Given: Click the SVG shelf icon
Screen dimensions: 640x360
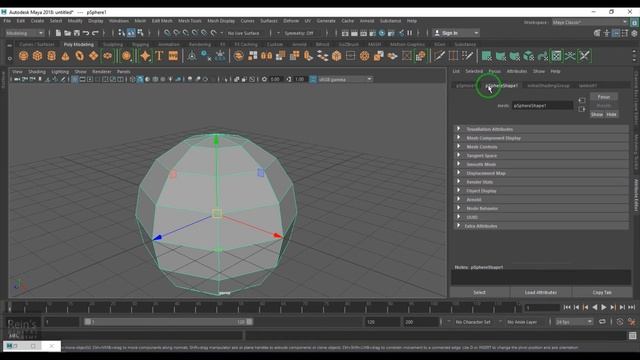Looking at the screenshot, I should (x=173, y=56).
